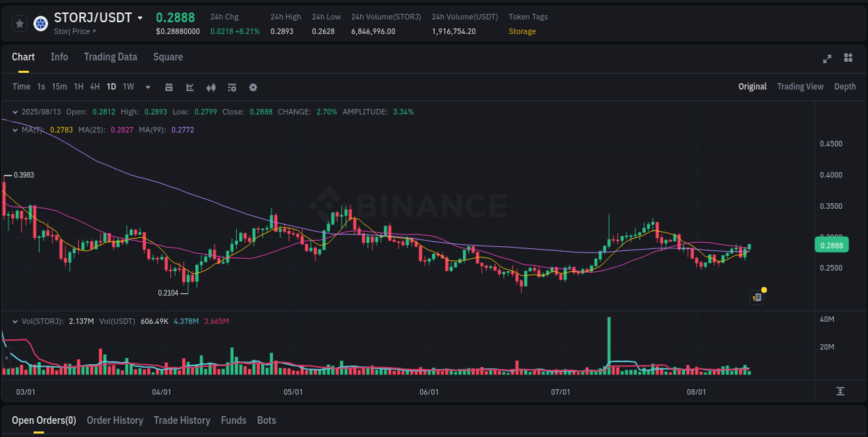Select the 1W timeframe button

click(x=128, y=87)
